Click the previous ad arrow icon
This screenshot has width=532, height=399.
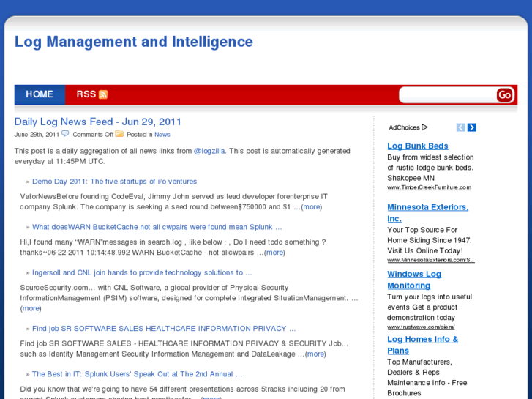coord(460,127)
